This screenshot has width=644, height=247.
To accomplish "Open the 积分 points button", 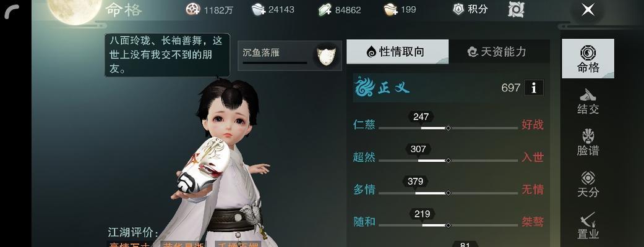I will pyautogui.click(x=470, y=9).
